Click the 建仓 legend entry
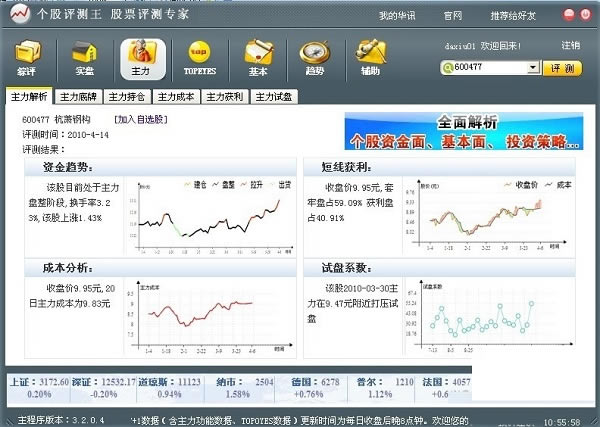Screen dimensions: 600x427 (195, 185)
